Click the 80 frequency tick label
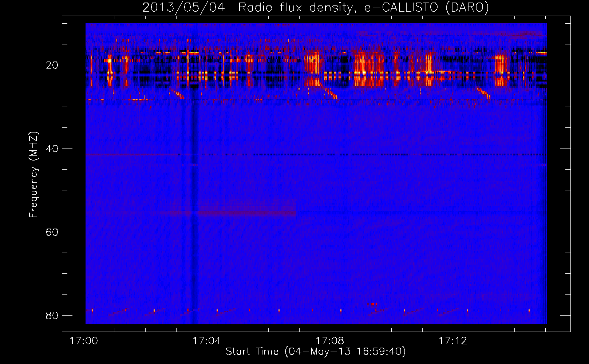The width and height of the screenshot is (589, 364). [x=52, y=315]
